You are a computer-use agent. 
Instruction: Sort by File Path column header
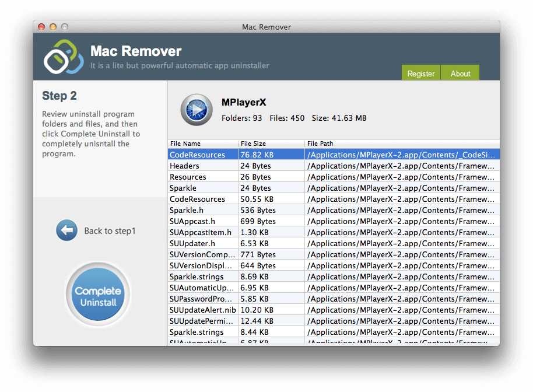(402, 143)
